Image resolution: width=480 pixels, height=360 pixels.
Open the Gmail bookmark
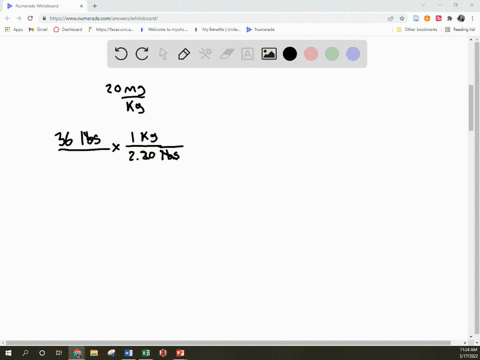tap(38, 29)
